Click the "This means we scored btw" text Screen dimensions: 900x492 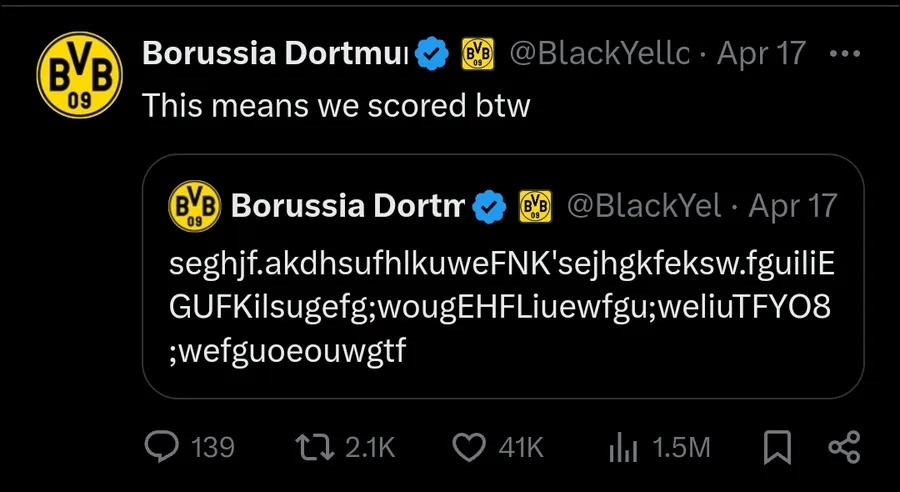(x=336, y=105)
